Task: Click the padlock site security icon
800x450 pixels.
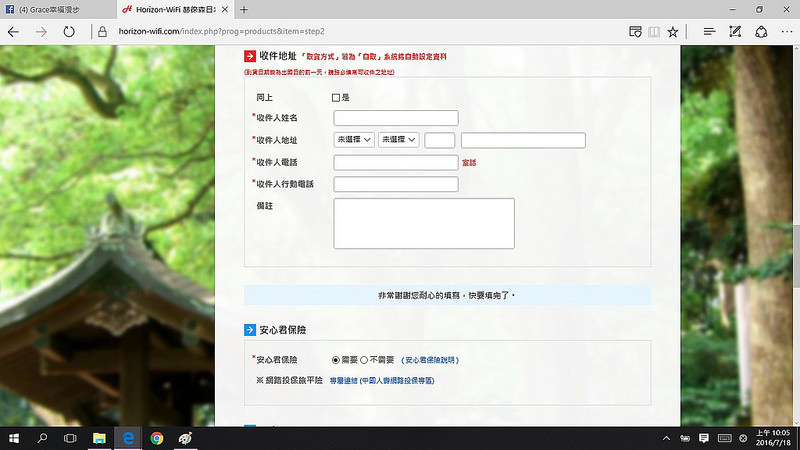Action: pyautogui.click(x=102, y=32)
